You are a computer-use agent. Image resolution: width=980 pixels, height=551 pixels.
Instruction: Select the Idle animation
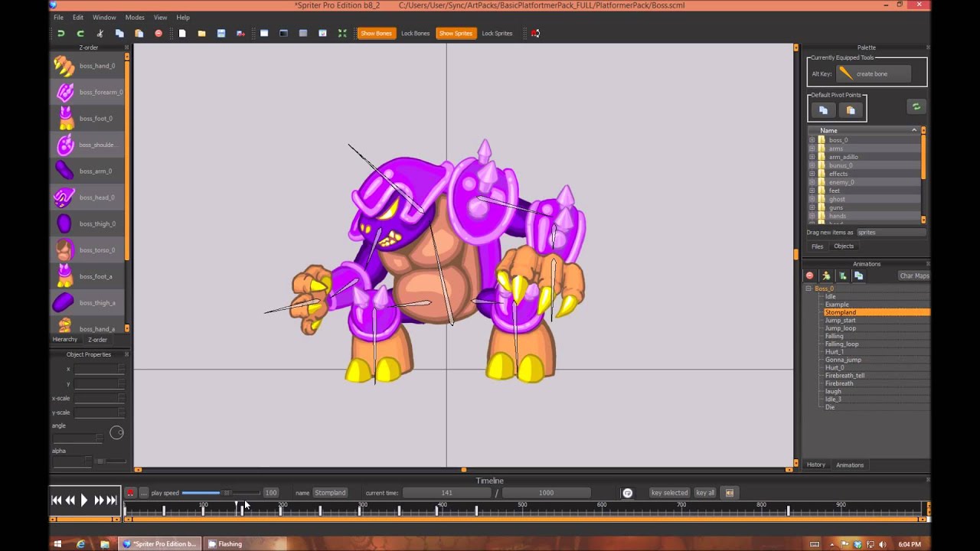coord(831,297)
